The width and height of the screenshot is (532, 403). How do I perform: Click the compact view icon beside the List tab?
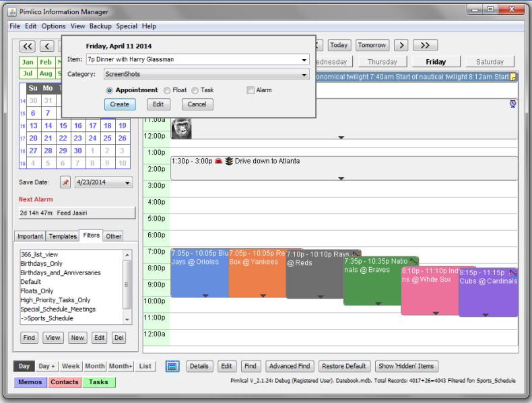(x=172, y=366)
